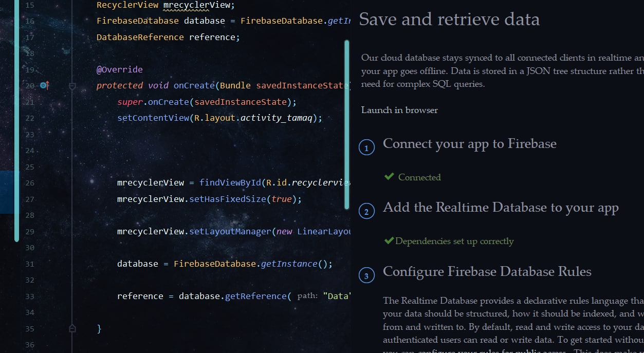Click RecyclerView type name on line 15
This screenshot has height=353, width=644.
[127, 5]
